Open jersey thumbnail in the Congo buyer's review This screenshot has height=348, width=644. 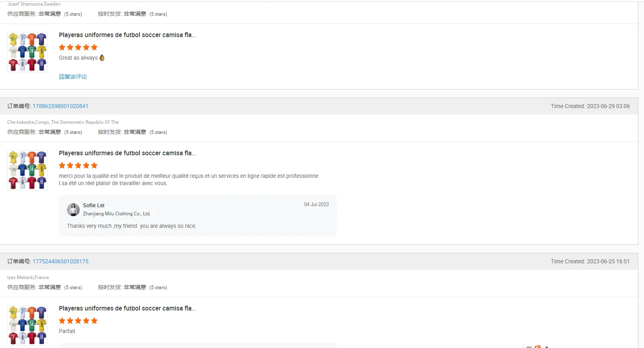pyautogui.click(x=27, y=170)
